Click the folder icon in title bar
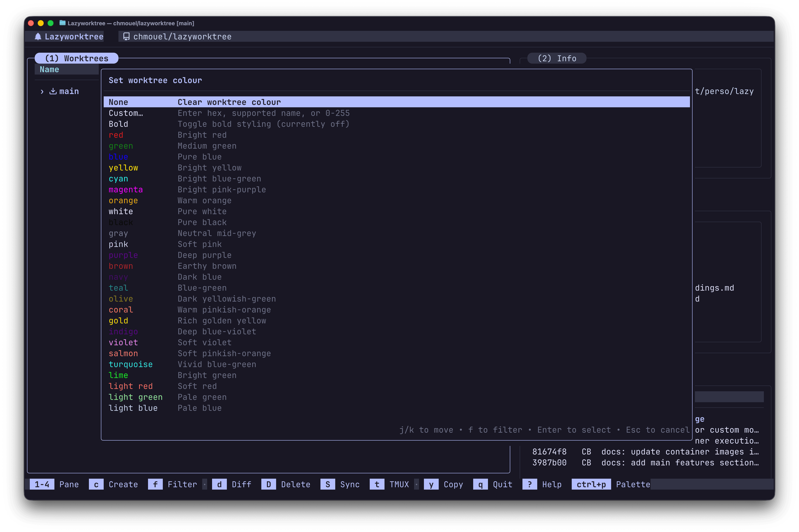The width and height of the screenshot is (799, 532). (x=62, y=23)
